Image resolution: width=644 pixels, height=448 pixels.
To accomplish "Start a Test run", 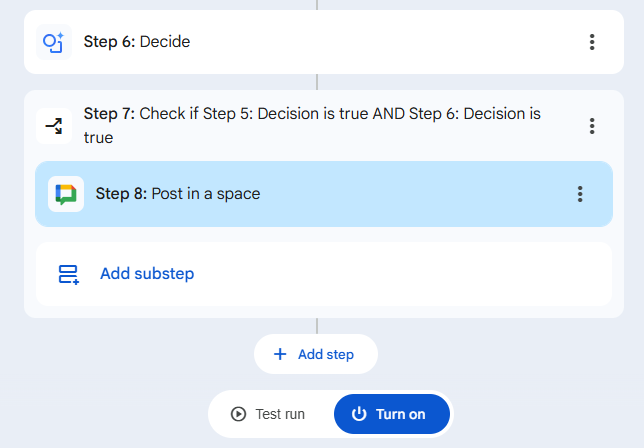I will tap(269, 414).
